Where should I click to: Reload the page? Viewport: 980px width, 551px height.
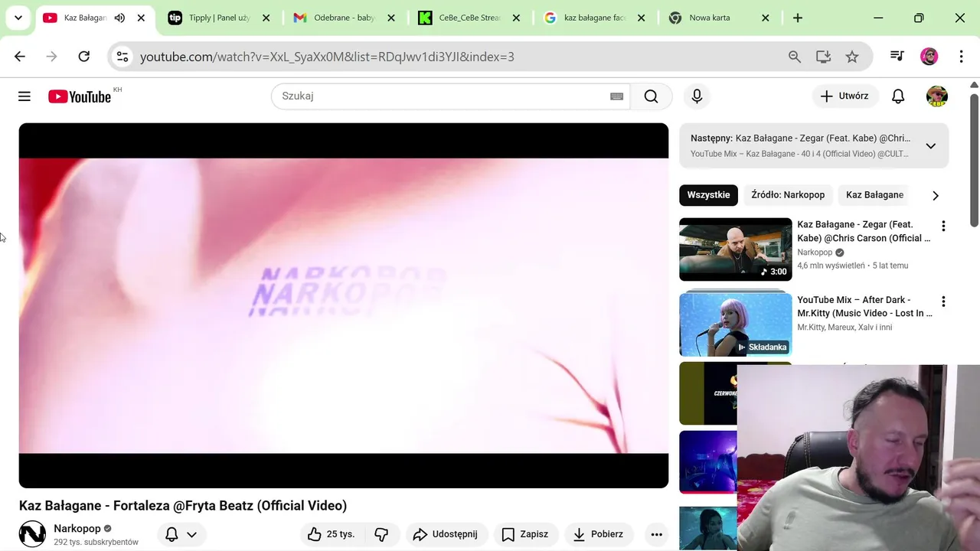click(x=84, y=57)
